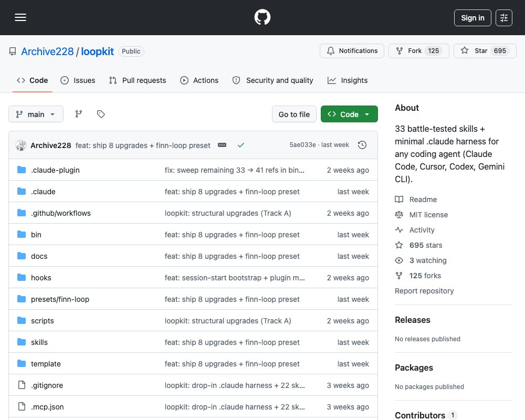525x420 pixels.
Task: Open the .claude folder
Action: point(43,192)
